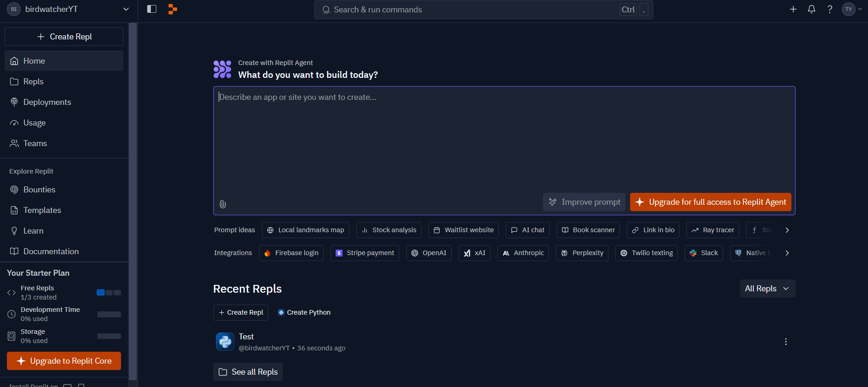The width and height of the screenshot is (868, 387).
Task: Click Upgrade for full access to Replit Agent
Action: [x=711, y=202]
